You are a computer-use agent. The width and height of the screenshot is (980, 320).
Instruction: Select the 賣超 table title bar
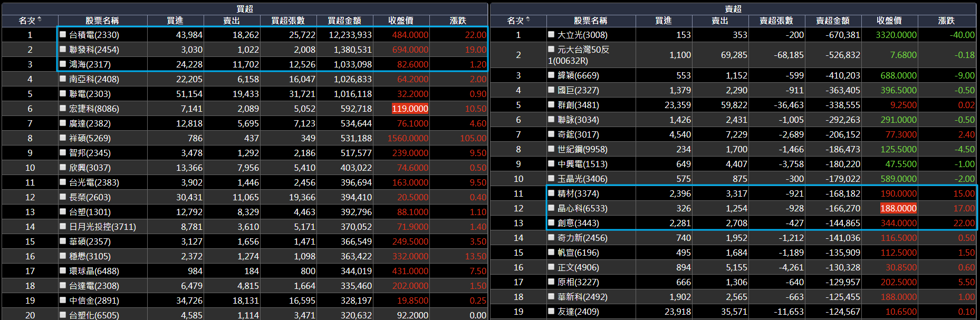click(x=733, y=9)
